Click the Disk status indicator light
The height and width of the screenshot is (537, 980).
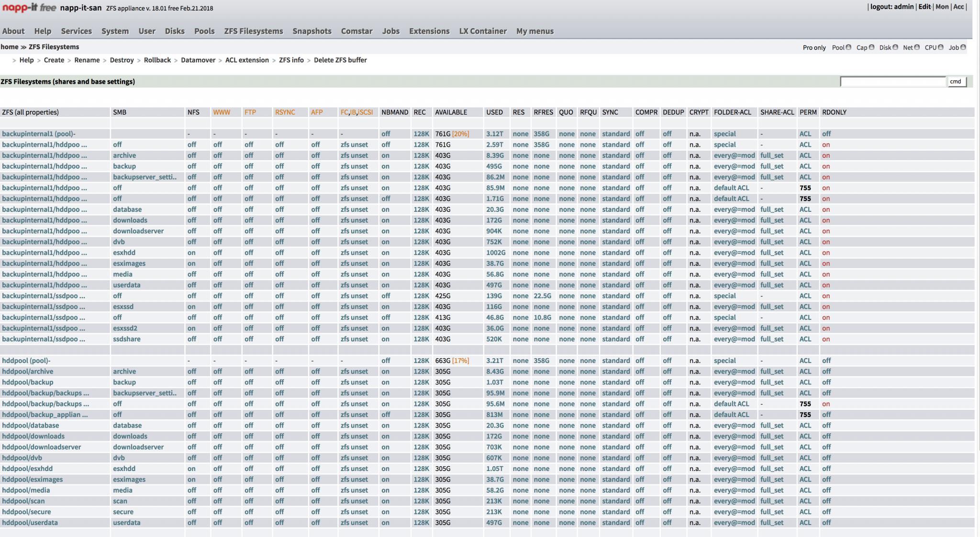pyautogui.click(x=895, y=47)
